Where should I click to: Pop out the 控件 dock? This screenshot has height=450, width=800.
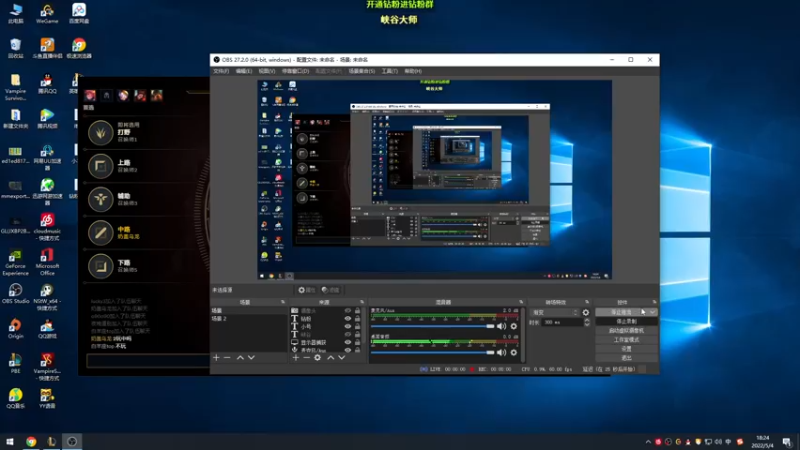click(x=654, y=302)
